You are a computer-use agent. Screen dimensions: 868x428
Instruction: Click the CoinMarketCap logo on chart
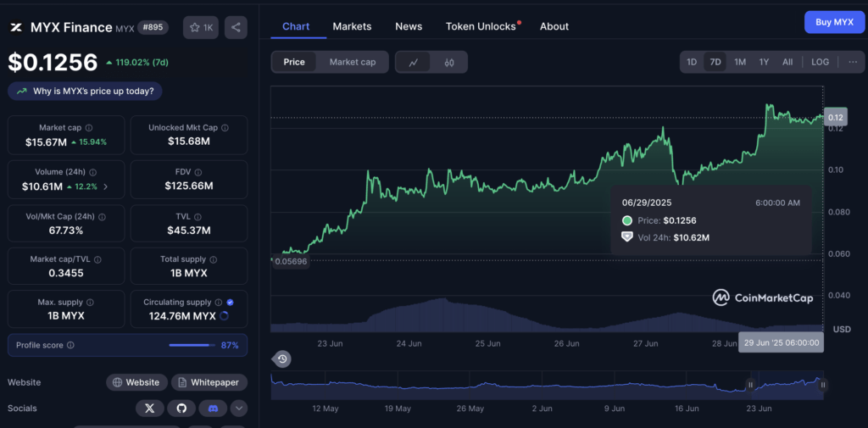point(763,297)
